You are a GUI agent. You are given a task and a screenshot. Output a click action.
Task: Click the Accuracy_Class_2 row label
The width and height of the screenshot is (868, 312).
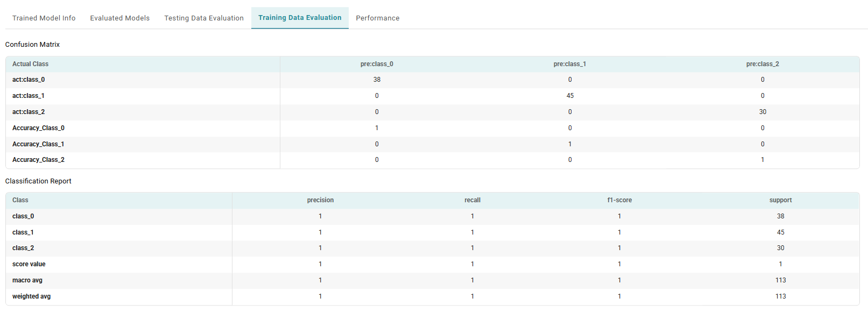point(38,160)
